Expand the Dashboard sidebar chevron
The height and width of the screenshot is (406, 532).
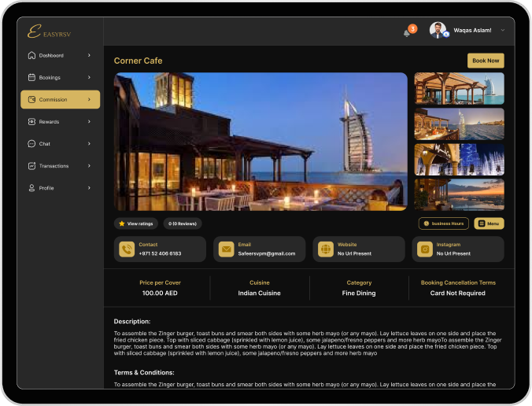coord(89,56)
